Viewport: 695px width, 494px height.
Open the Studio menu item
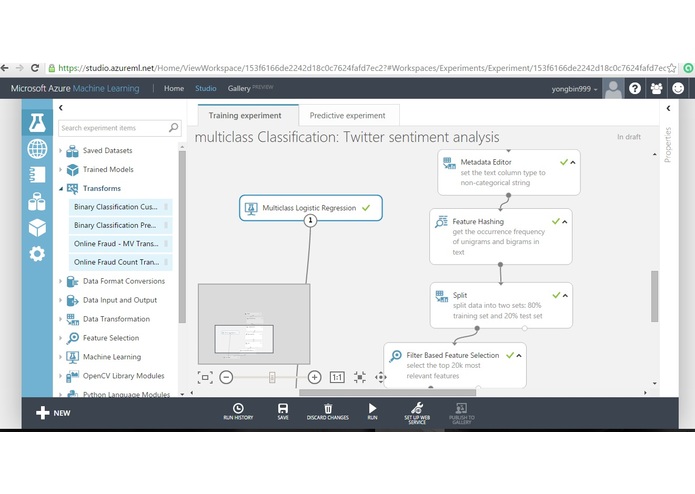pos(206,89)
